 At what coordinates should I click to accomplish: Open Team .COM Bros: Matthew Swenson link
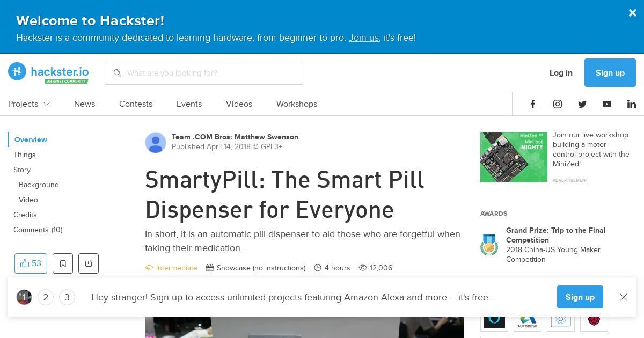(x=235, y=137)
